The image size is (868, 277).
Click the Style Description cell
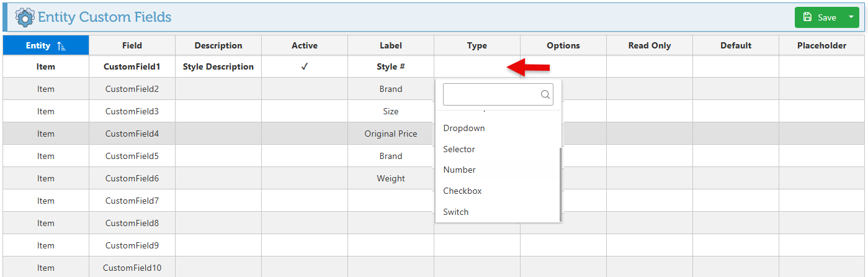point(218,66)
